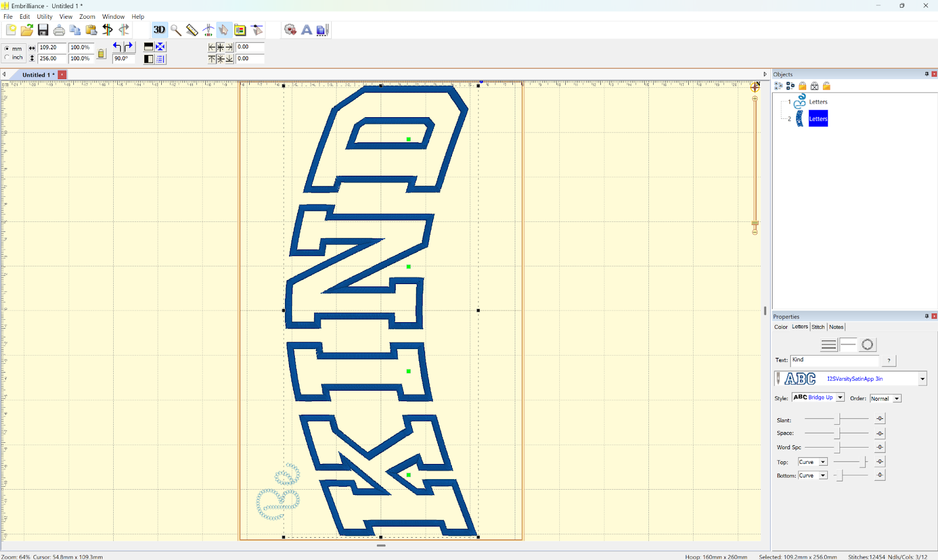
Task: Toggle the 3D stitch view button
Action: pos(159,30)
